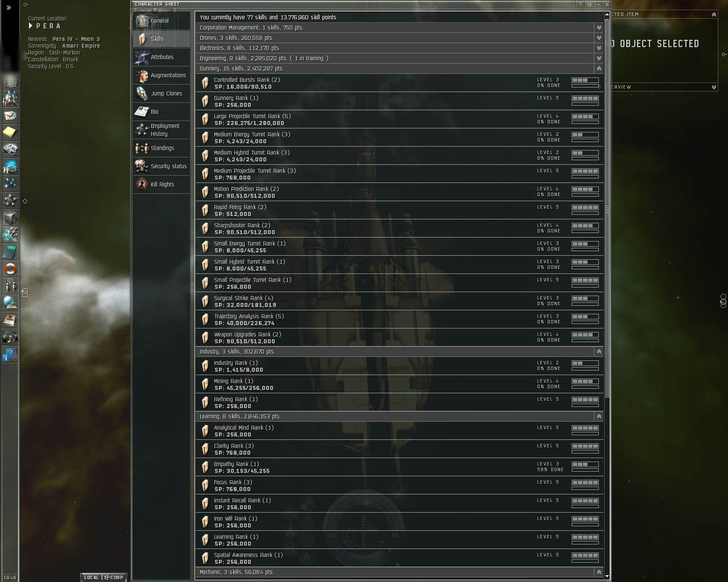Open the chat channels people icon
This screenshot has height=582, width=728.
[10, 286]
